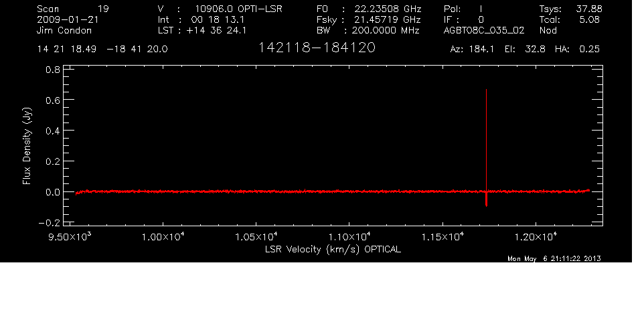644x328 pixels.
Task: Click the HA: 0.25 reading
Action: pyautogui.click(x=577, y=50)
